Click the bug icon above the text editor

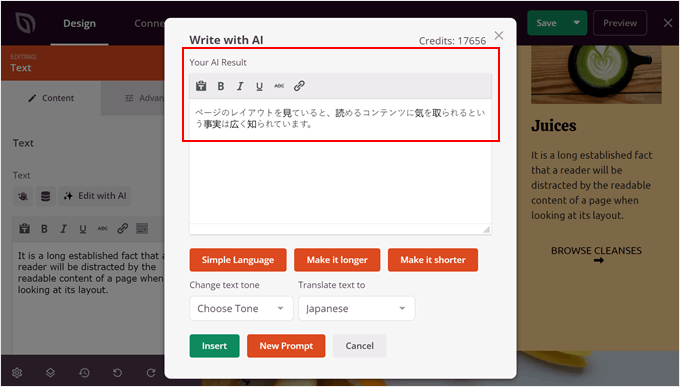click(x=23, y=196)
